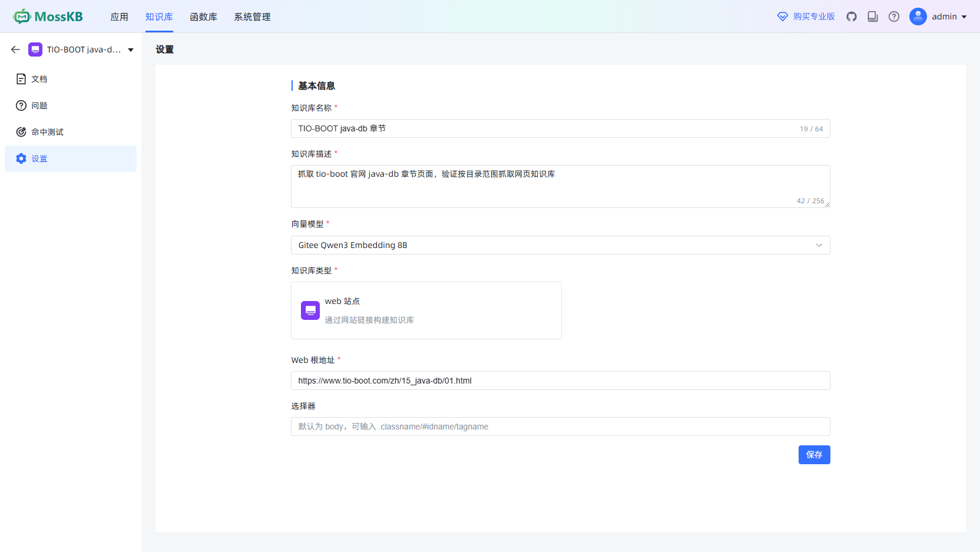Click the 42 / 256 character counter
Screen dimensions: 980x552
click(x=810, y=201)
